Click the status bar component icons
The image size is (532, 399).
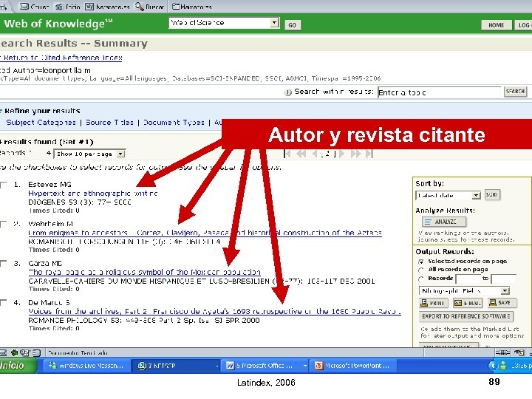[x=21, y=352]
